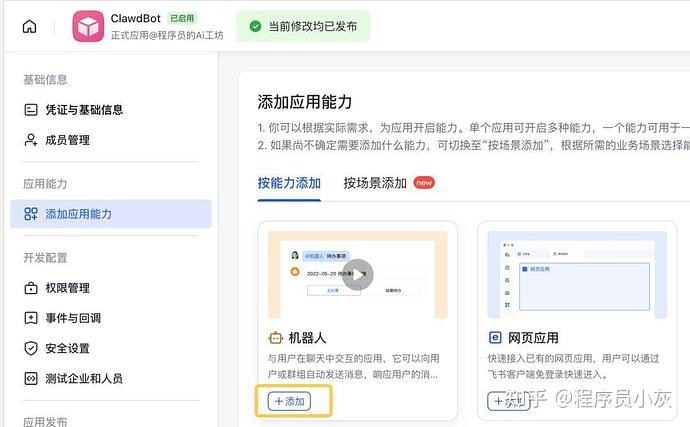The image size is (690, 427).
Task: Click the 凭证与基础信息 sidebar icon
Action: [31, 110]
